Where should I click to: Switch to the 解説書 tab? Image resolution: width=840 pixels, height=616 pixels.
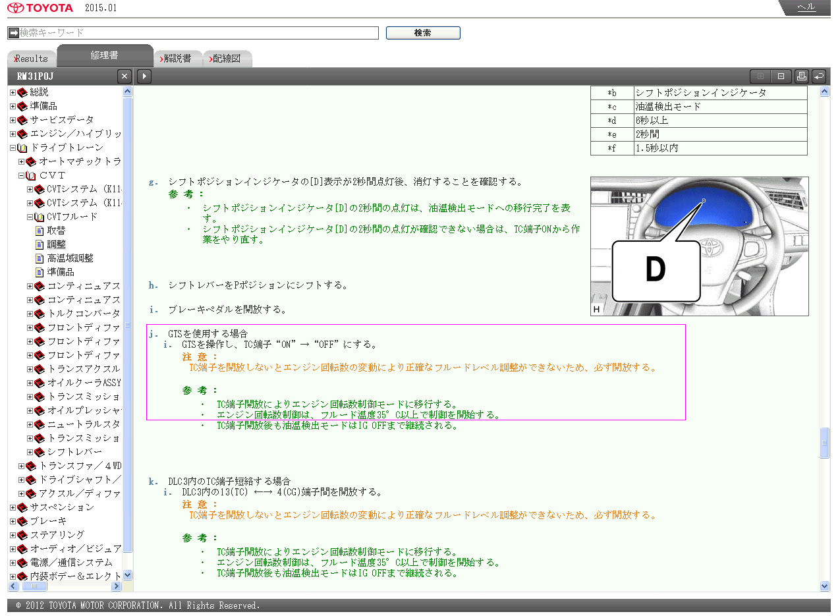(177, 59)
